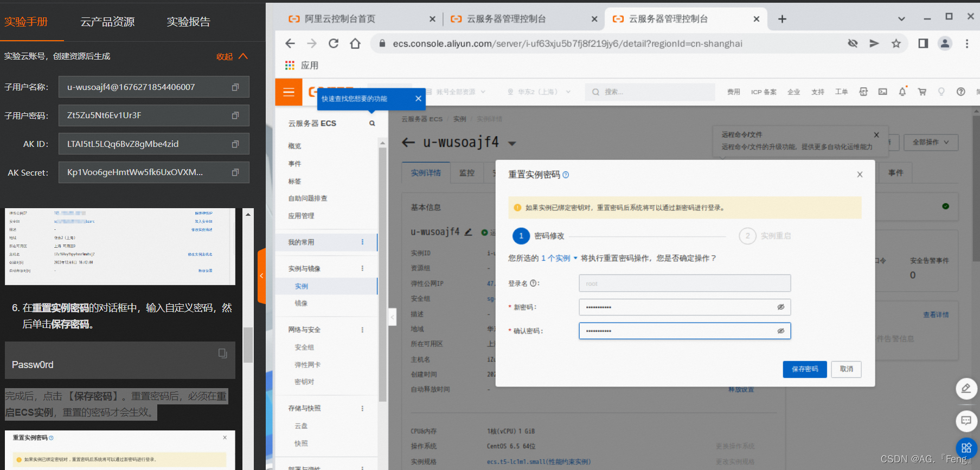
Task: Open a new browser tab
Action: click(x=782, y=19)
